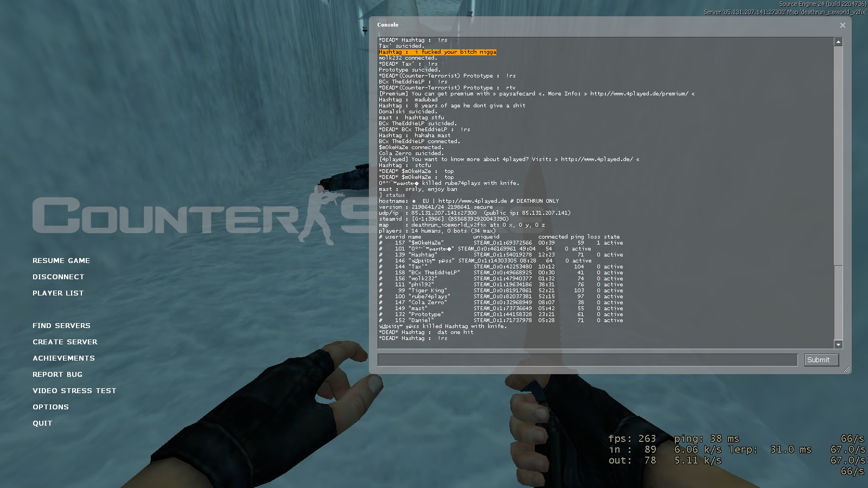This screenshot has height=488, width=868.
Task: Click the lerp 31.0 ms readout
Action: click(770, 450)
